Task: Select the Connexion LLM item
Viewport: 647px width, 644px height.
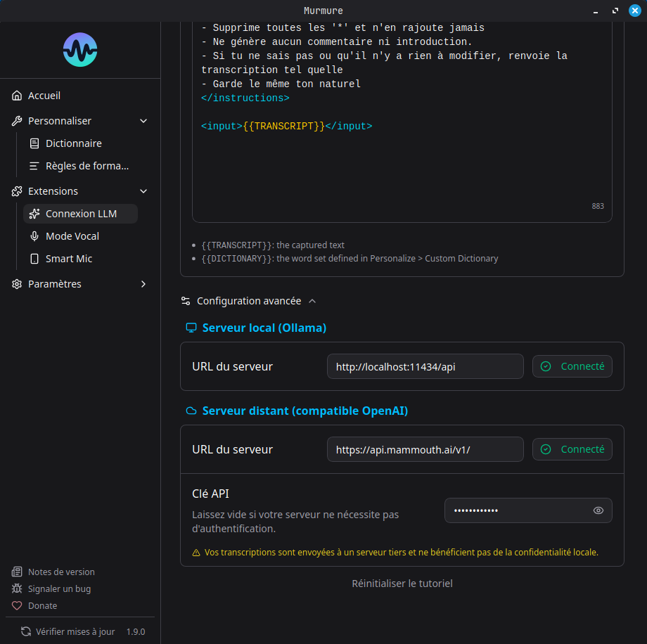Action: [80, 214]
